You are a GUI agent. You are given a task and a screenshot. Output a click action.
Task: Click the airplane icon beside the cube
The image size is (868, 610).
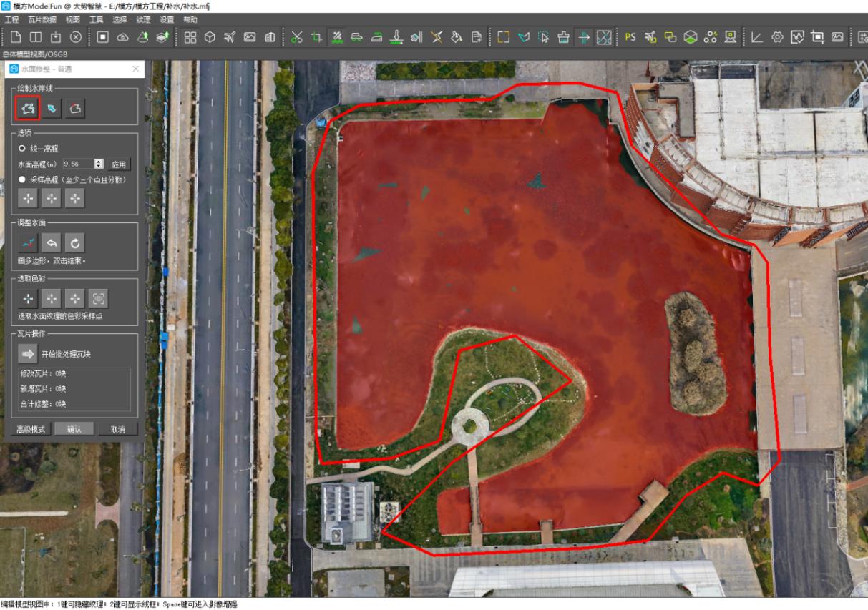click(230, 37)
